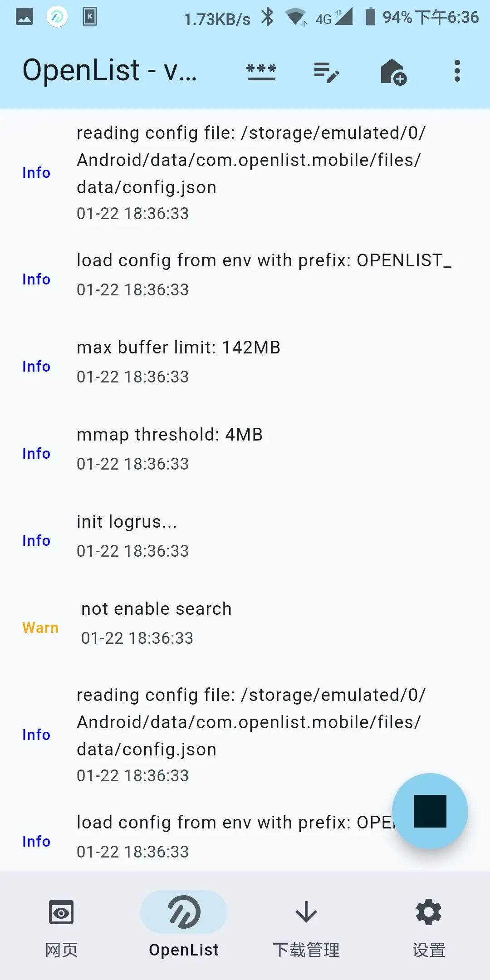Tap the OpenList logo in bottom navigation
490x980 pixels.
coord(183,912)
